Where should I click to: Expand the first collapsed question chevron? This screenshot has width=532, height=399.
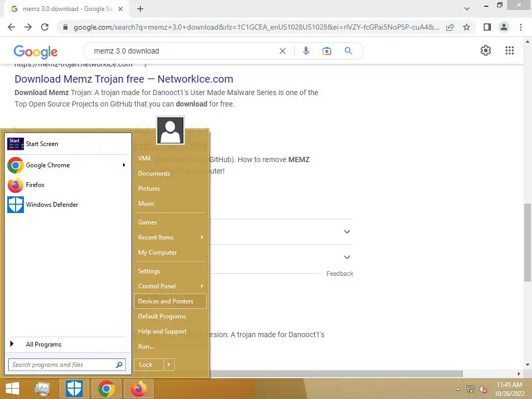coord(347,232)
